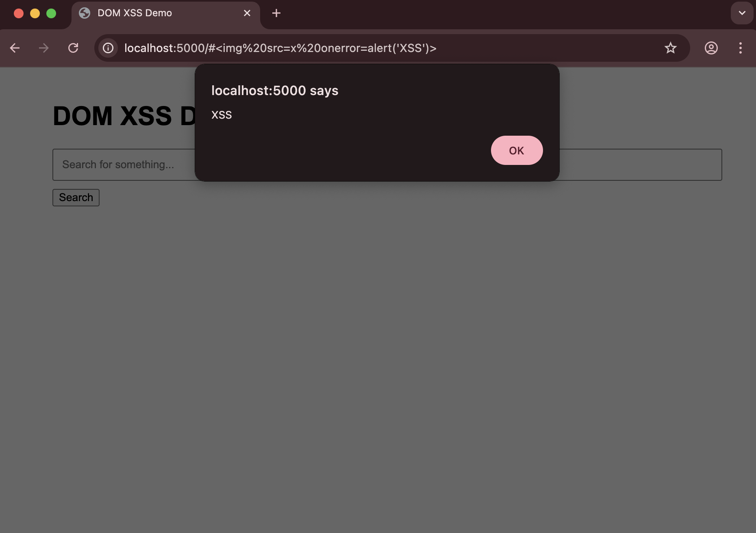Image resolution: width=756 pixels, height=533 pixels.
Task: Open the three-dot browser menu
Action: 741,48
